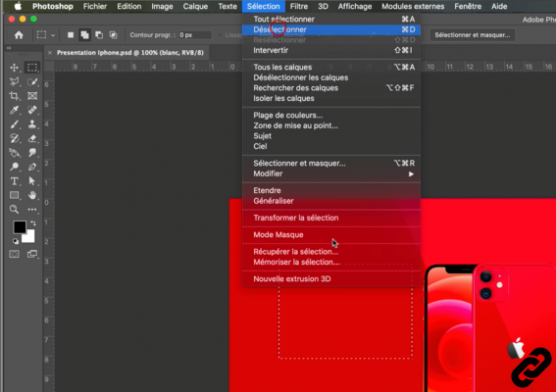Image resolution: width=556 pixels, height=392 pixels.
Task: Select the Eyedropper tool
Action: [x=14, y=110]
